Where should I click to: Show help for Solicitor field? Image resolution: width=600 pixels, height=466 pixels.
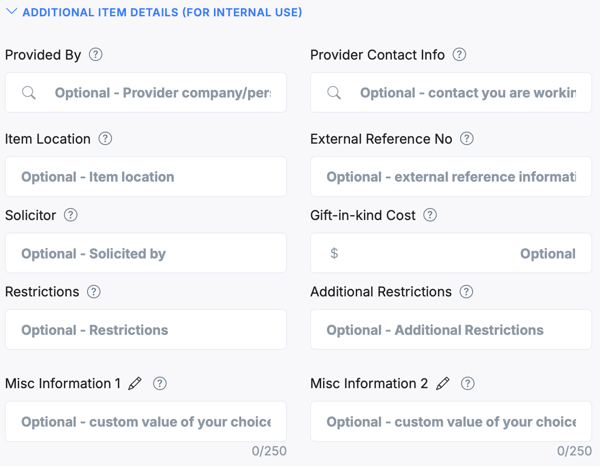(x=70, y=215)
